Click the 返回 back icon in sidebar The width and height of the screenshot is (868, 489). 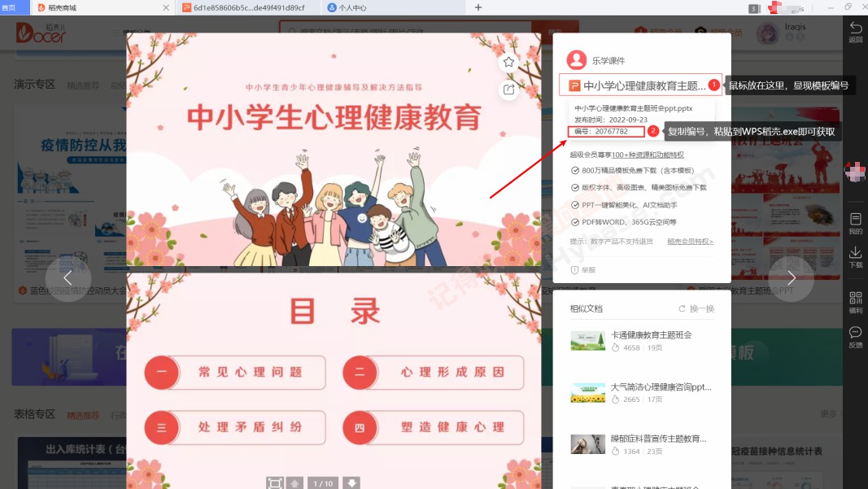click(855, 32)
